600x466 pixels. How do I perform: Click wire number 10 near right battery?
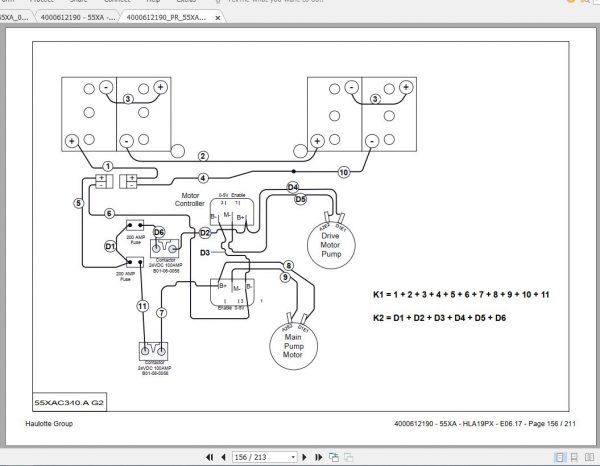344,172
